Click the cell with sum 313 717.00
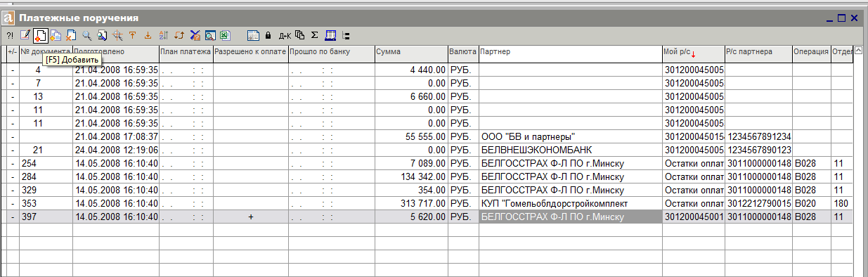Screen dimensions: 868x277 pyautogui.click(x=410, y=203)
